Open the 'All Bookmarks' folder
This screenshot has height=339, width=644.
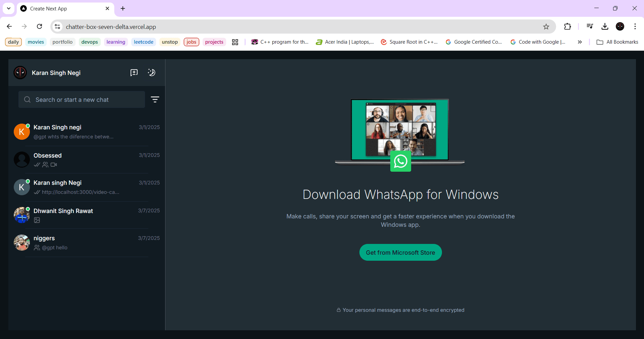617,42
